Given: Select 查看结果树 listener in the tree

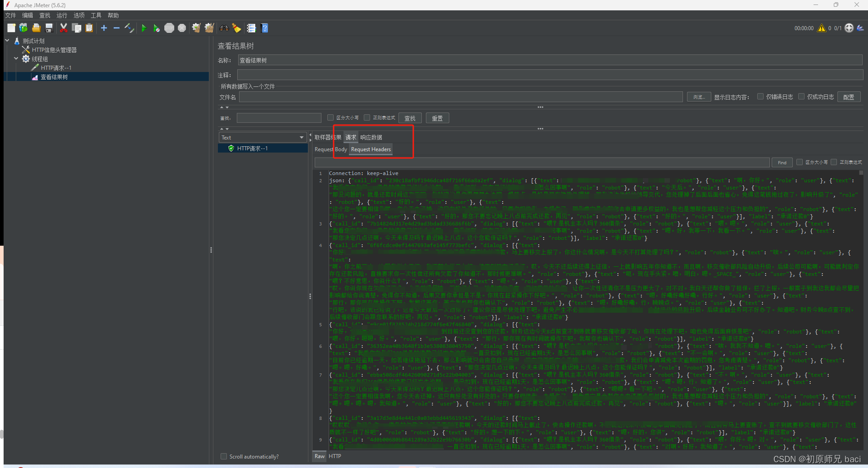Looking at the screenshot, I should coord(54,77).
